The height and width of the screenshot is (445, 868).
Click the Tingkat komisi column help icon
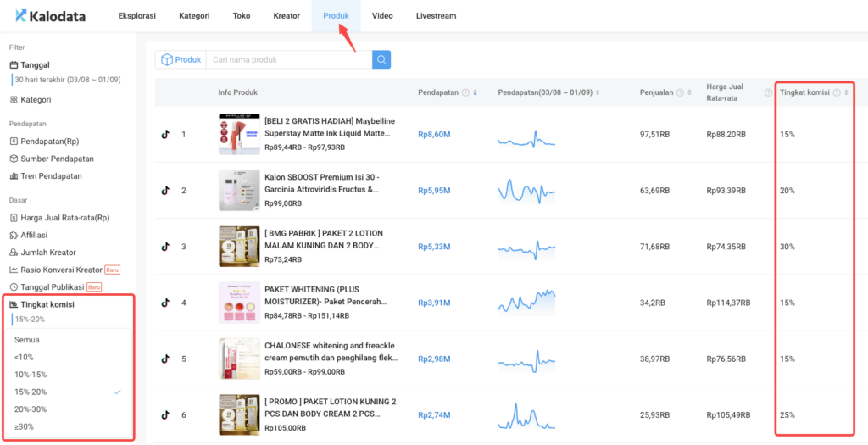tap(837, 92)
